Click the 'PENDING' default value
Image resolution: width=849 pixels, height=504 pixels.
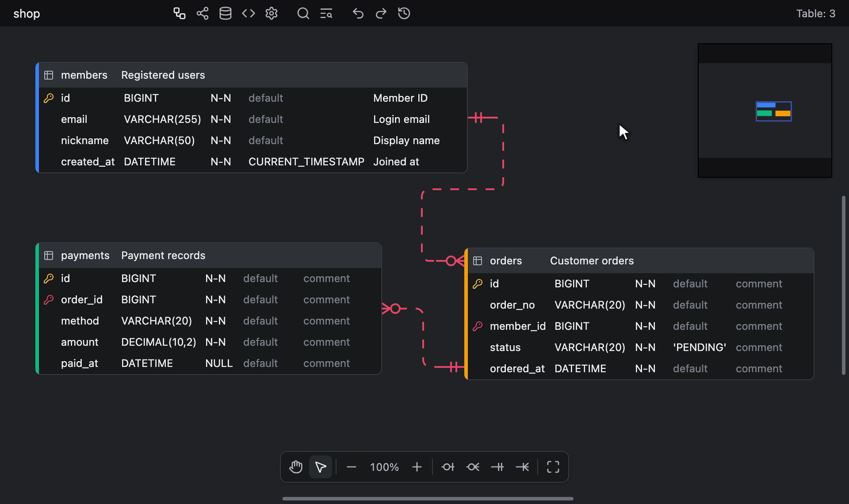(x=700, y=347)
